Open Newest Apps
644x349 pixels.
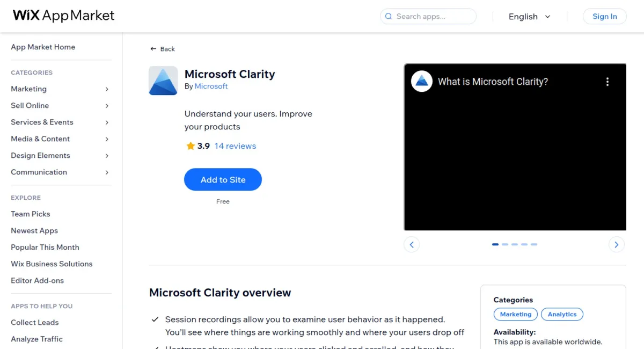34,230
